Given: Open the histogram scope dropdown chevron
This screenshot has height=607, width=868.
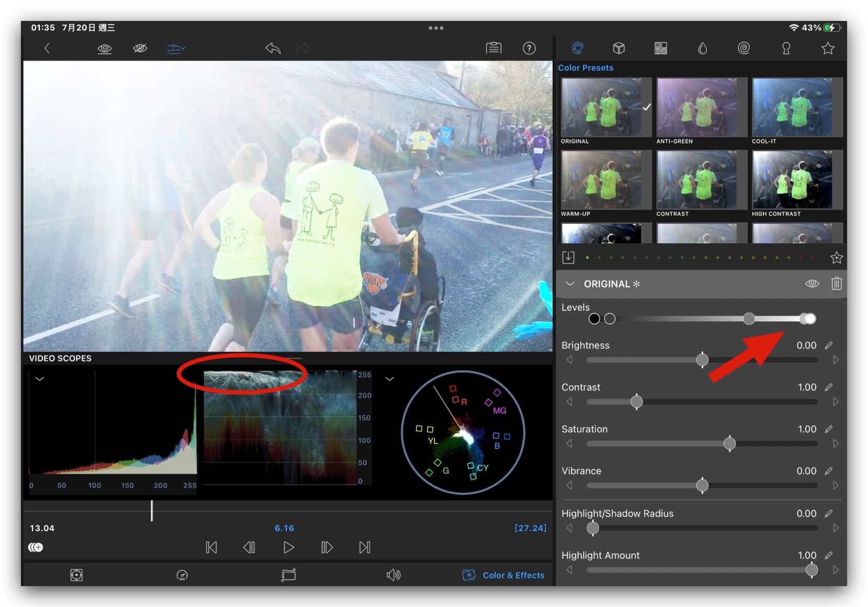Looking at the screenshot, I should click(x=40, y=378).
